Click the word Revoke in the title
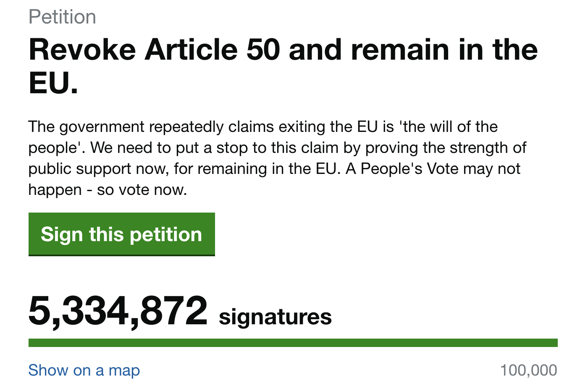 click(82, 50)
